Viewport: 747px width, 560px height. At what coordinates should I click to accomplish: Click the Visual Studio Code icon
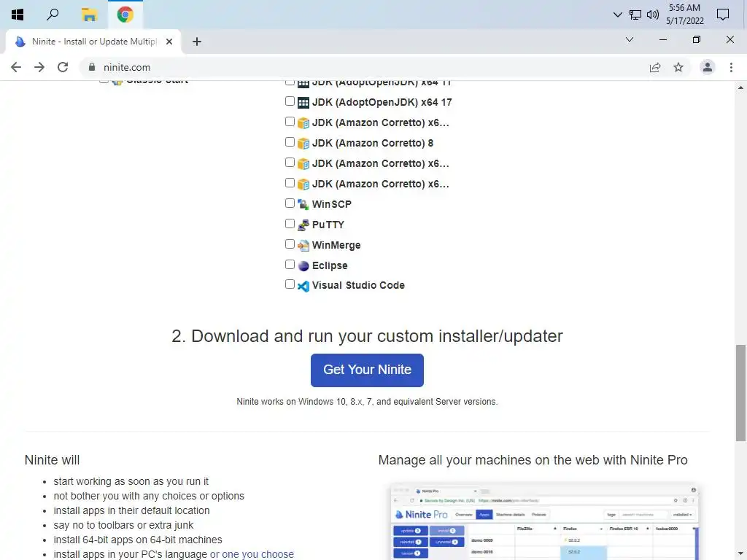pyautogui.click(x=303, y=286)
